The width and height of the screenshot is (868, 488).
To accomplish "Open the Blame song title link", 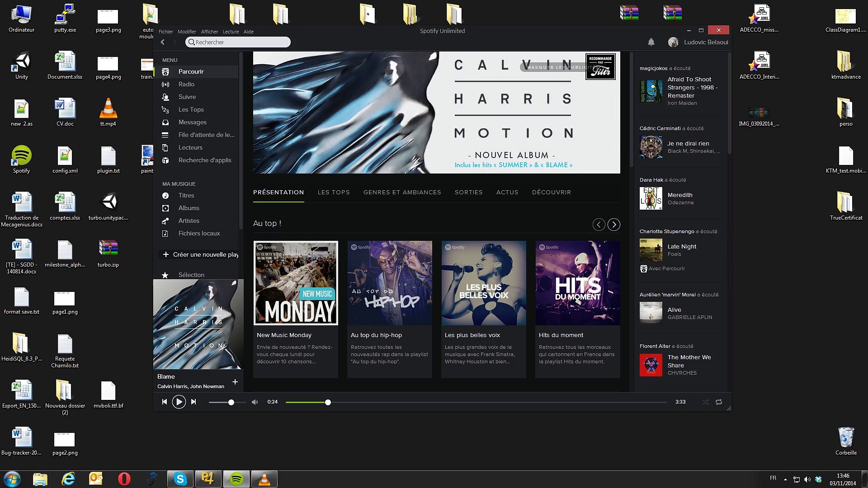I will (166, 376).
